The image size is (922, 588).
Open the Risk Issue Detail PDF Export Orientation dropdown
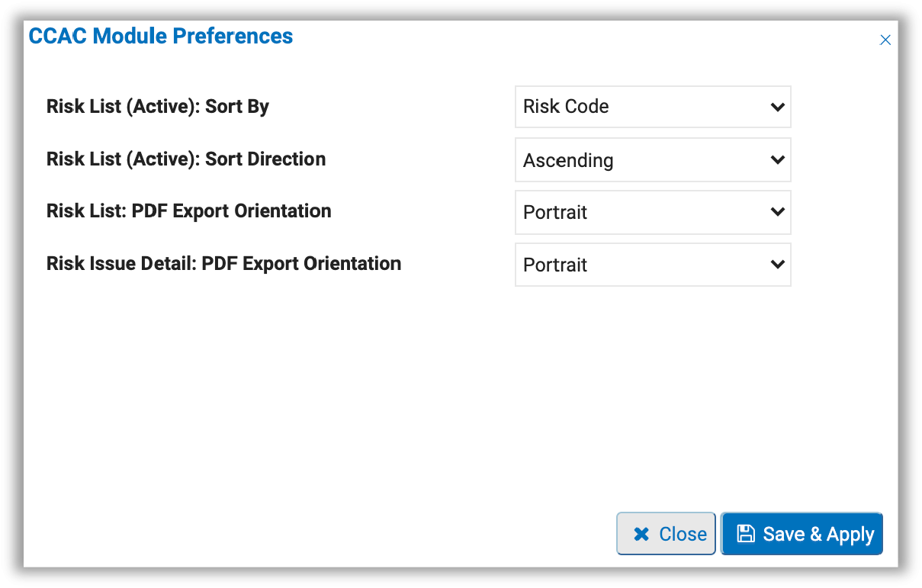652,265
